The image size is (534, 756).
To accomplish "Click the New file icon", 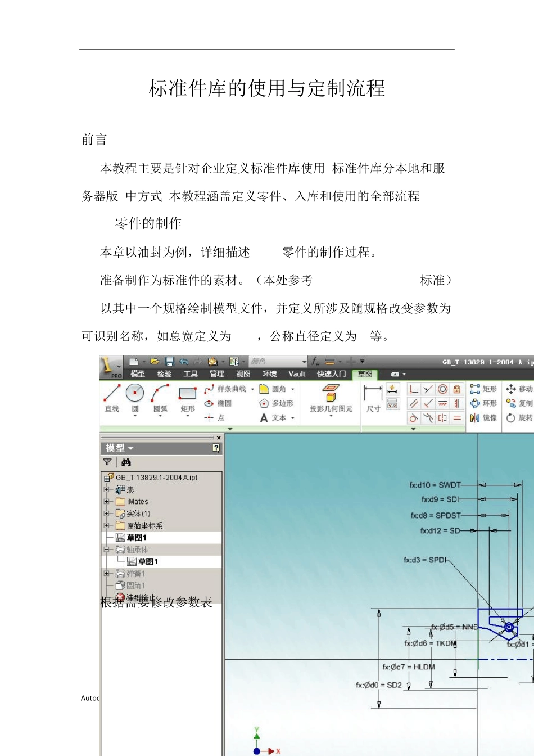I will tap(133, 362).
